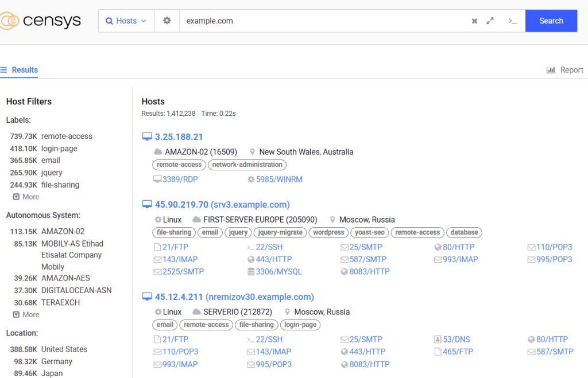Screen dimensions: 588x378
Task: Select network-administration tag on 3.25.188.21
Action: click(x=247, y=165)
